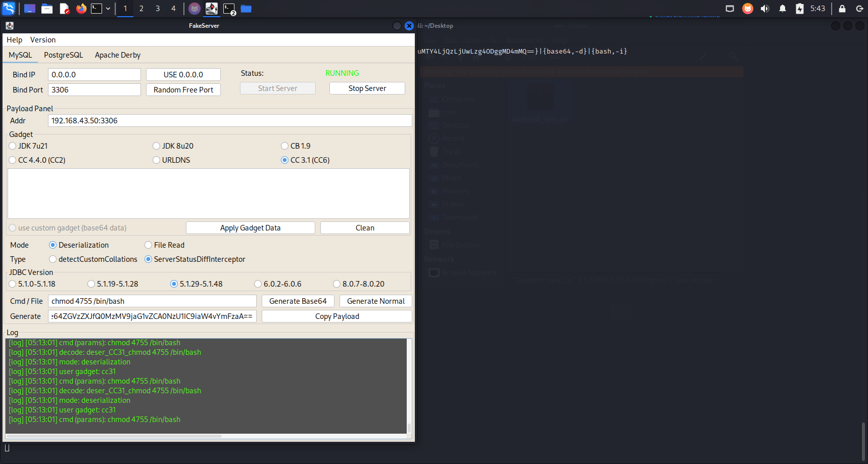The image size is (868, 464).
Task: Click the 5:43 panel clock
Action: pyautogui.click(x=817, y=9)
